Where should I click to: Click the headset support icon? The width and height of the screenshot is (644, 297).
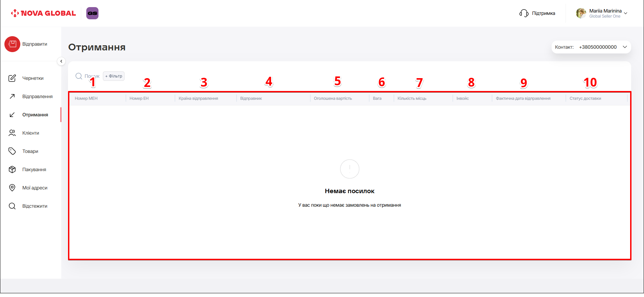[524, 13]
